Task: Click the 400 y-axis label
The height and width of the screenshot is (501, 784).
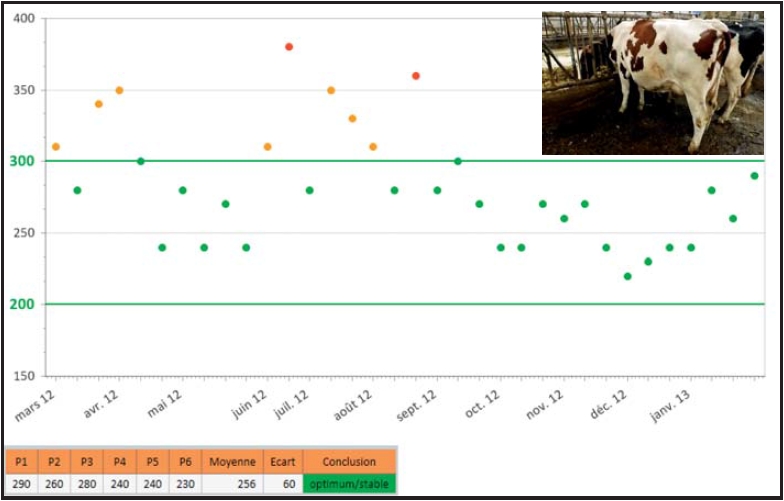Action: click(x=25, y=19)
